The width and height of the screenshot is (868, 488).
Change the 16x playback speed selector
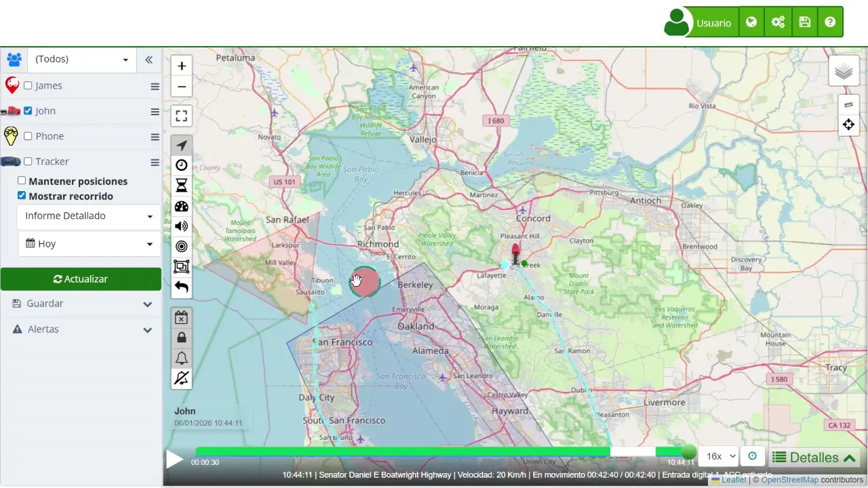click(x=718, y=456)
